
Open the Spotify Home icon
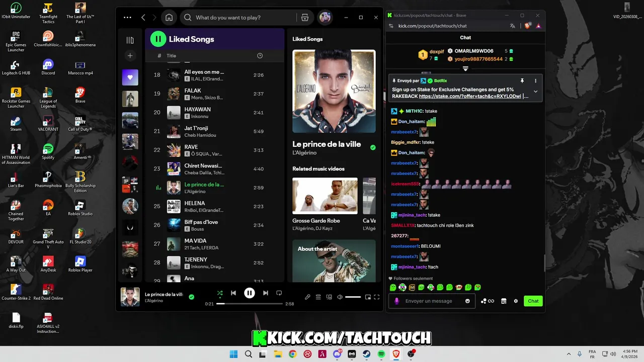pos(169,18)
